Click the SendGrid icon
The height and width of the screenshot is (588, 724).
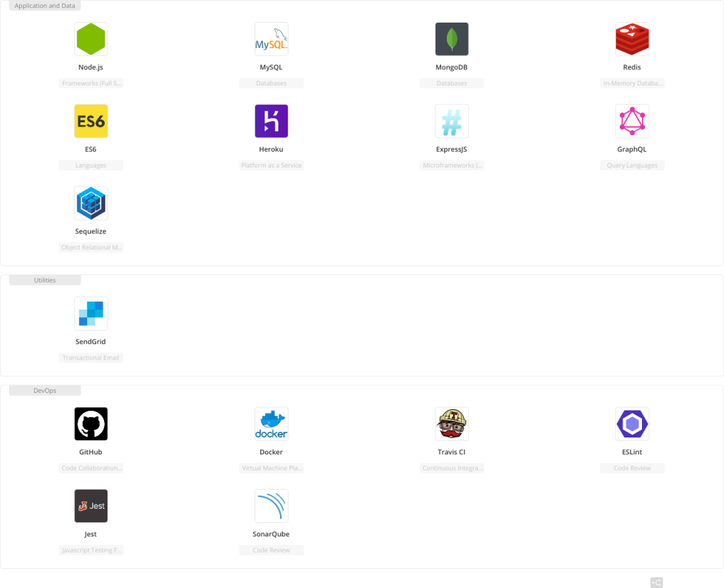pos(90,313)
